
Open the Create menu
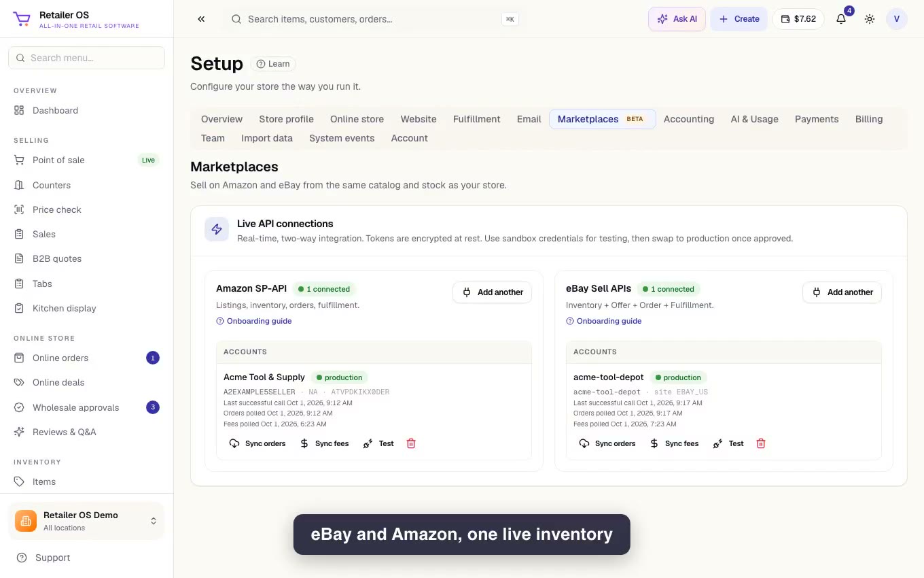point(739,19)
